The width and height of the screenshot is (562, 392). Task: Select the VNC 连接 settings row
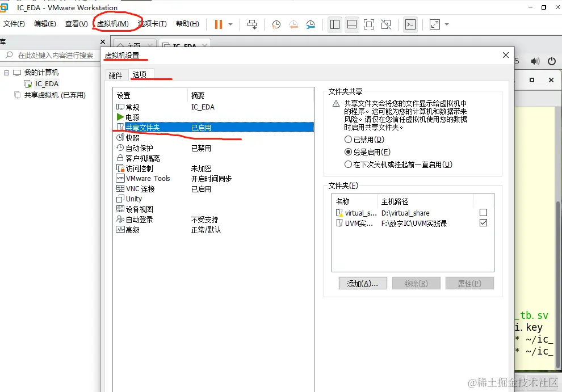[213, 189]
